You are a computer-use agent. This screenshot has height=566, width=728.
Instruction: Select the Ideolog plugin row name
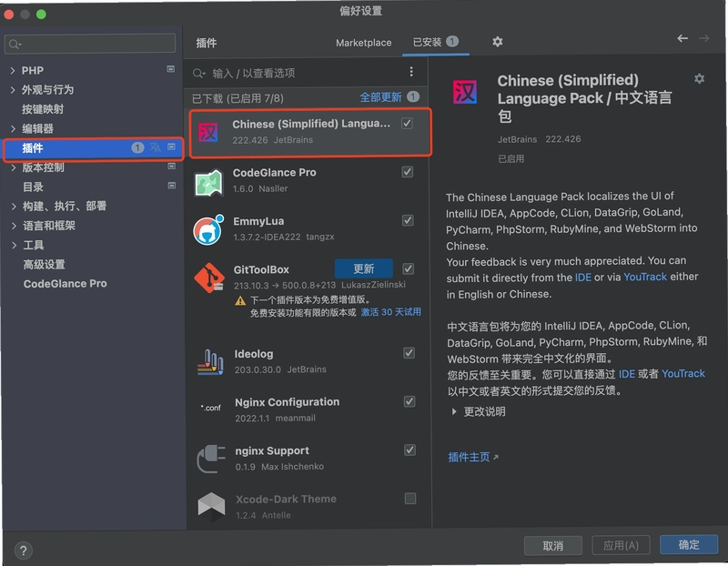pos(254,354)
